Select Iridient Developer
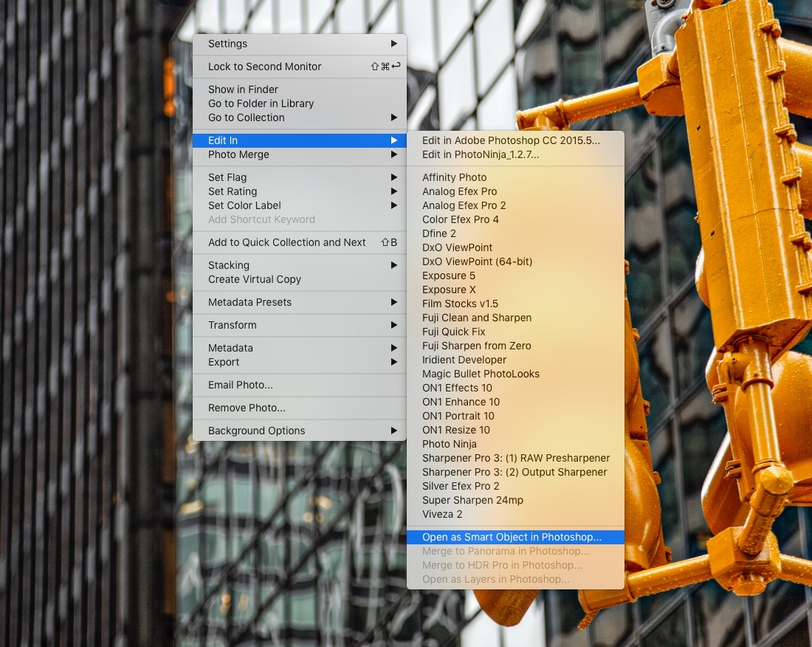This screenshot has width=812, height=647. [515, 360]
